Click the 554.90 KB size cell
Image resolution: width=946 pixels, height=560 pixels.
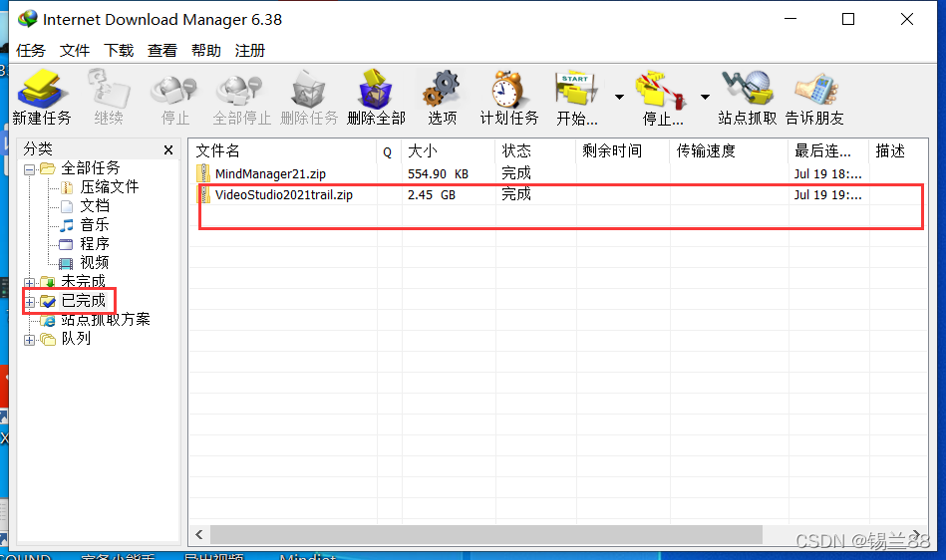tap(438, 174)
